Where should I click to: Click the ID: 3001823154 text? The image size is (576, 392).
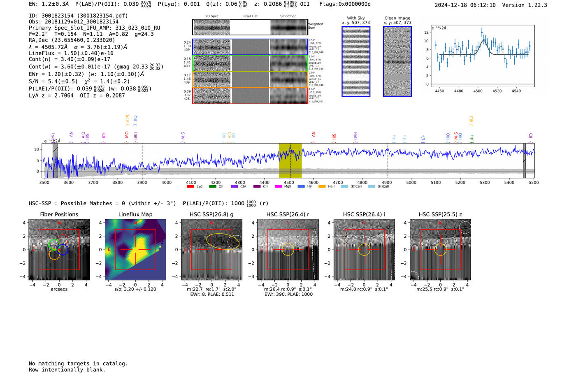click(x=78, y=16)
